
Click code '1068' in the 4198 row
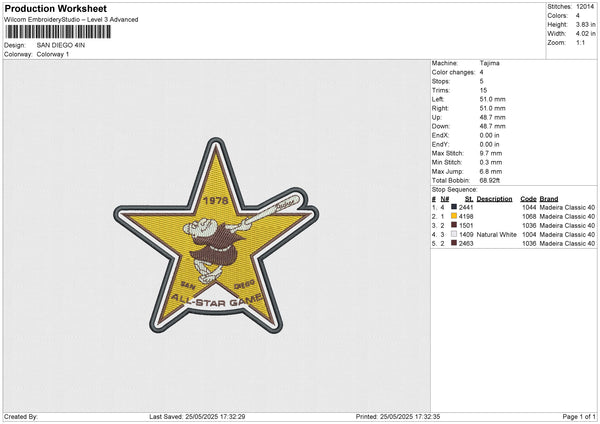point(529,217)
